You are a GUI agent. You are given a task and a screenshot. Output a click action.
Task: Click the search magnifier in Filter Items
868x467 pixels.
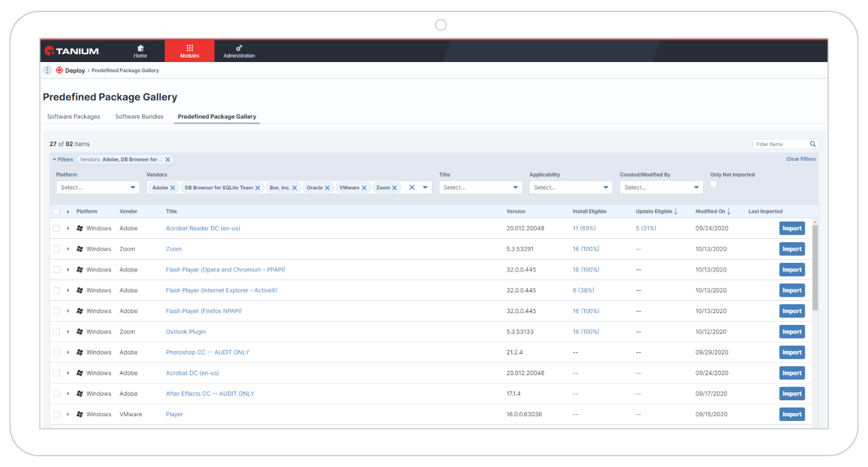pyautogui.click(x=813, y=144)
